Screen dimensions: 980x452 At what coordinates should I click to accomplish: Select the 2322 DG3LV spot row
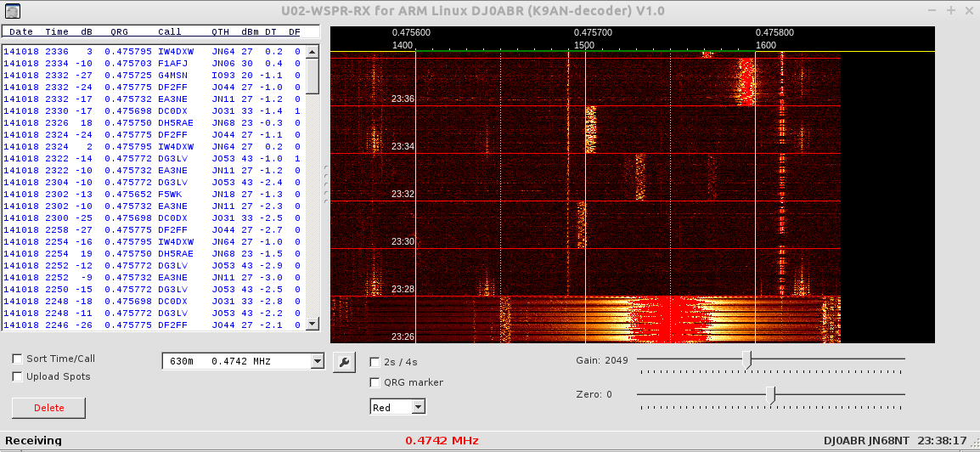coord(153,158)
